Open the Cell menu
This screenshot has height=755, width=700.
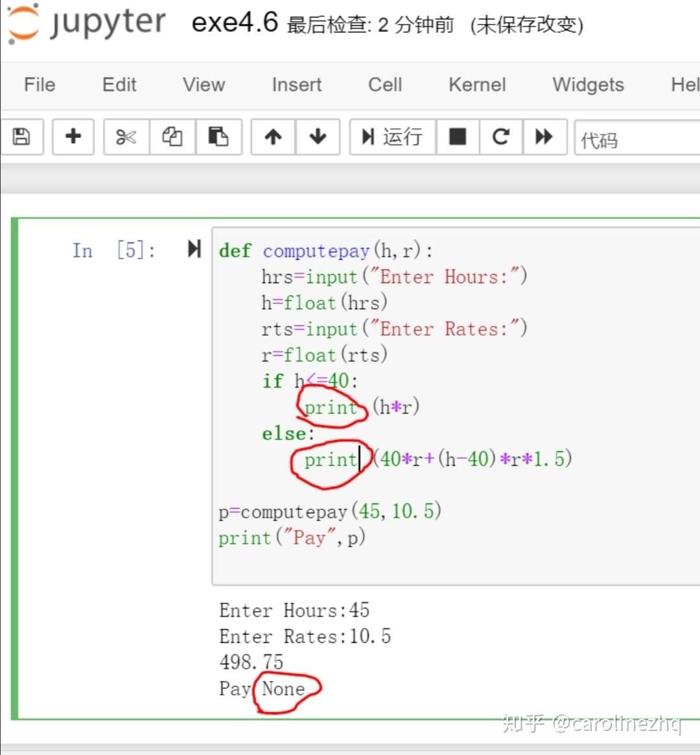(x=384, y=84)
